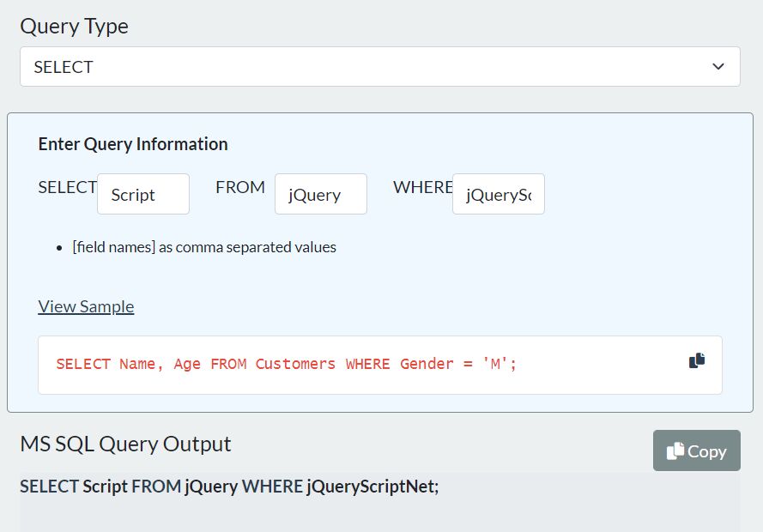
Task: Click the SELECT keyword label
Action: [x=67, y=186]
